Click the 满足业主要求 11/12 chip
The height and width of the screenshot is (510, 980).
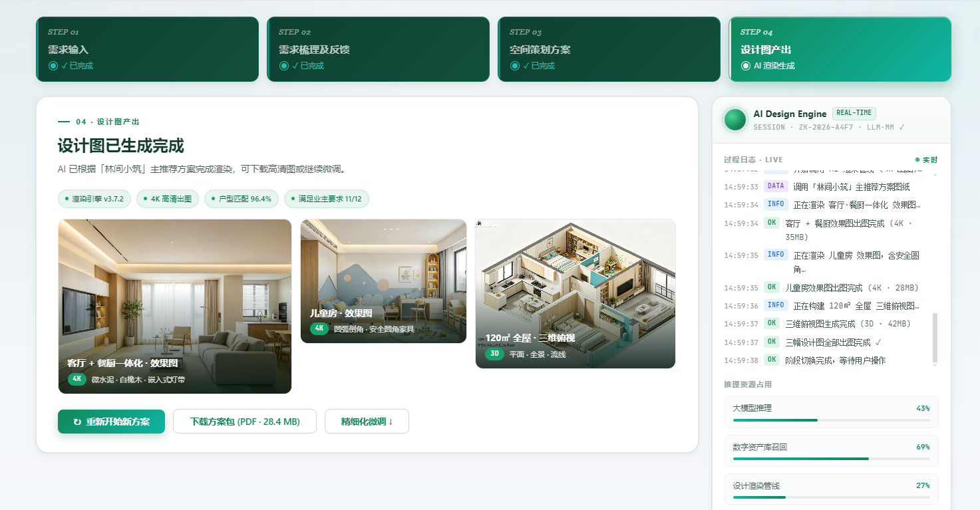pyautogui.click(x=326, y=199)
